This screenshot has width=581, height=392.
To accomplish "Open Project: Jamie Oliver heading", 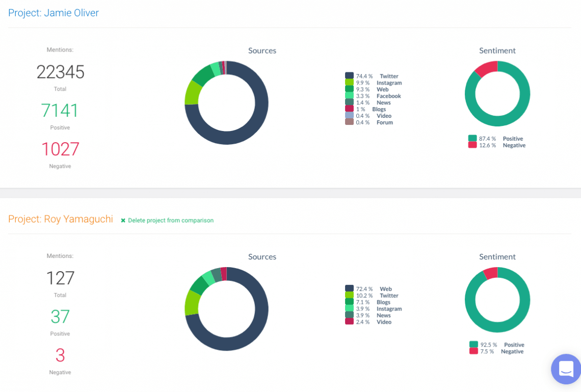I will pyautogui.click(x=54, y=13).
